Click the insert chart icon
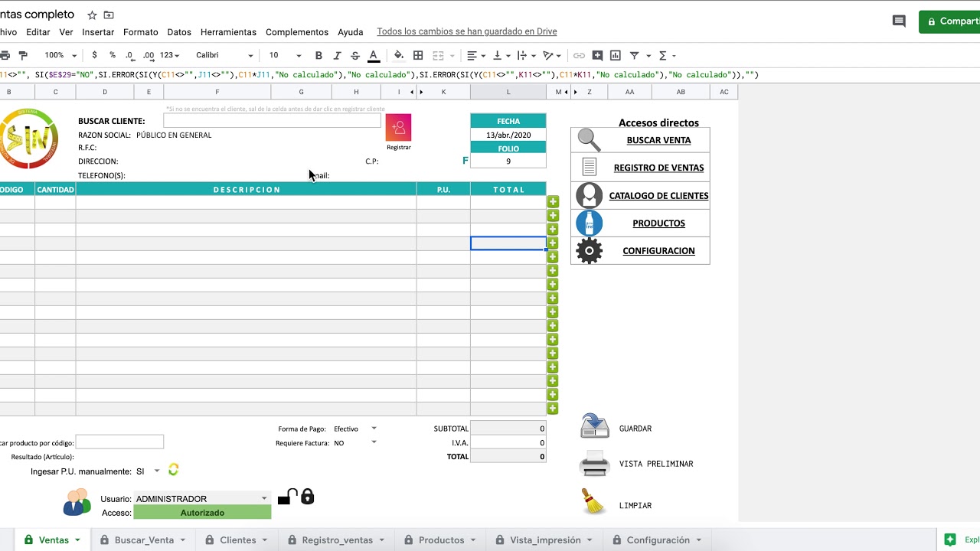980x551 pixels. (616, 55)
